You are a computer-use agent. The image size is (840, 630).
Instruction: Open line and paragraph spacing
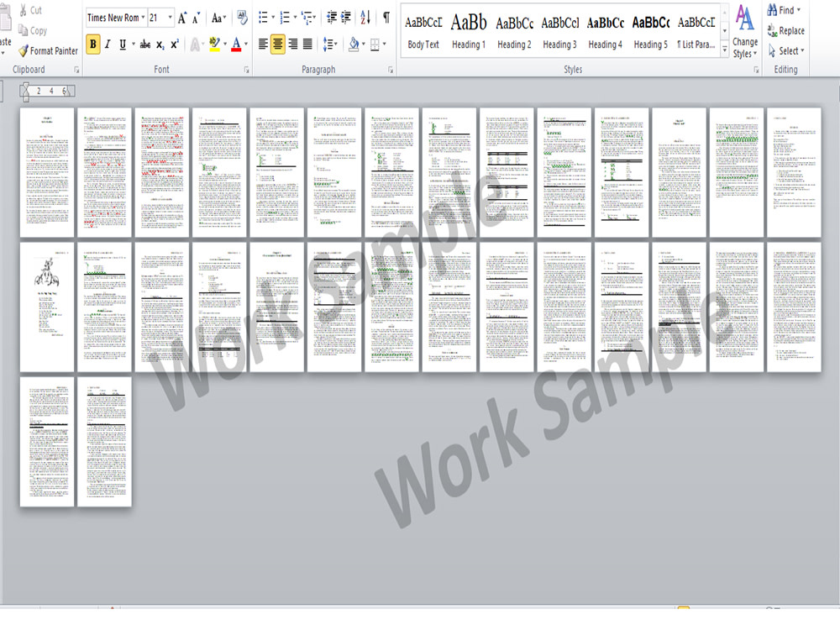[x=329, y=45]
